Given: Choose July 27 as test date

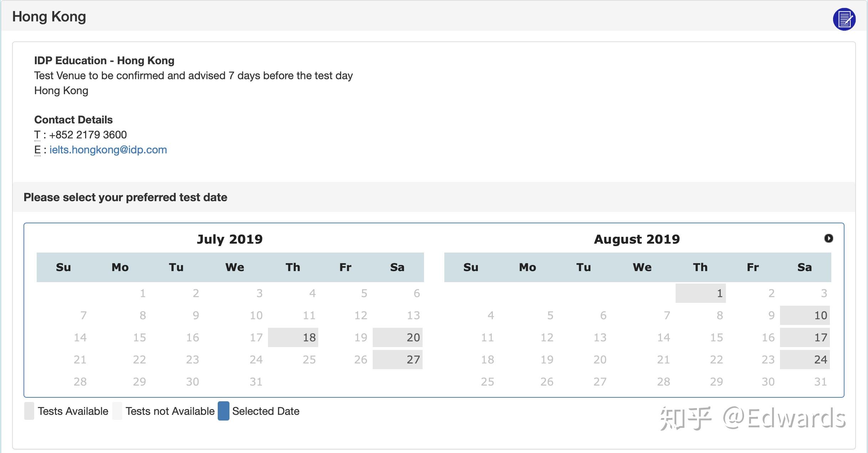Looking at the screenshot, I should (397, 360).
